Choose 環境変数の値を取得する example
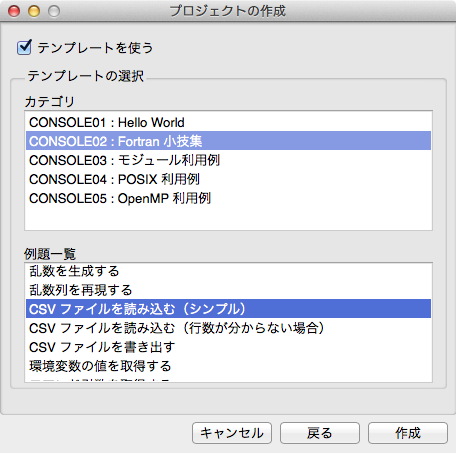Screen dimensions: 456x453 (228, 366)
